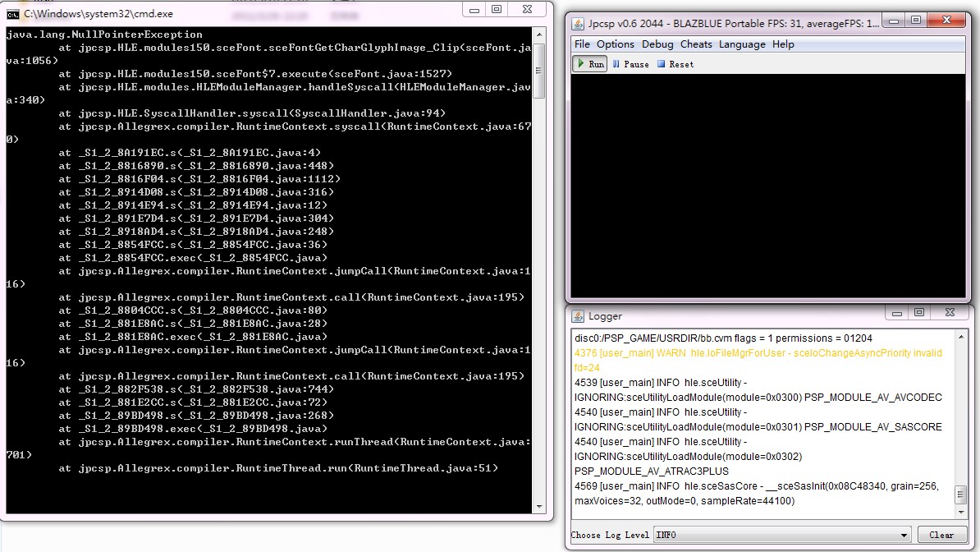980x552 pixels.
Task: Open the Help menu
Action: click(x=783, y=44)
